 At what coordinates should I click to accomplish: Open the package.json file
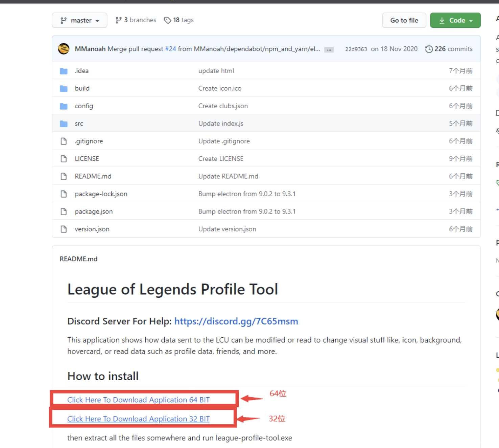(x=94, y=211)
